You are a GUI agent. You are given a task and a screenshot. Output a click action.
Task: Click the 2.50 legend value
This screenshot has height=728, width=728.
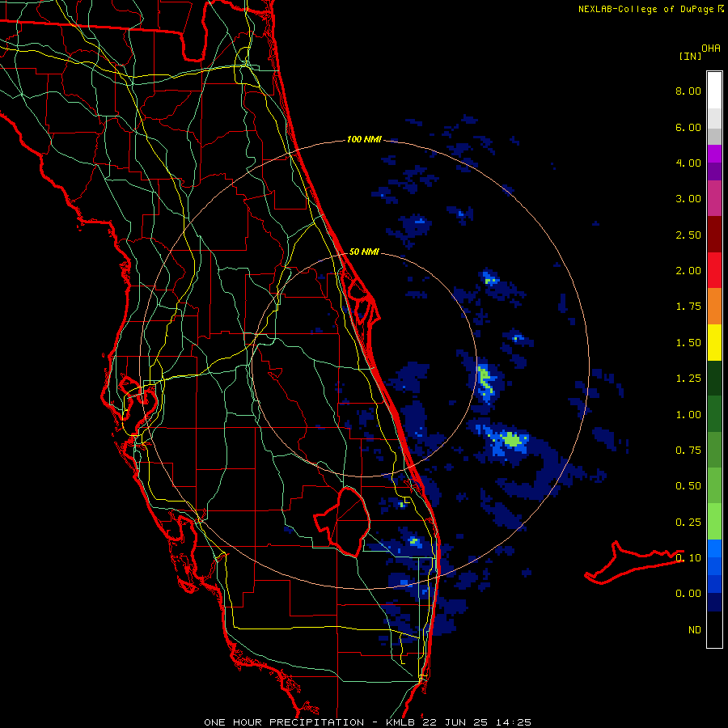coord(688,235)
